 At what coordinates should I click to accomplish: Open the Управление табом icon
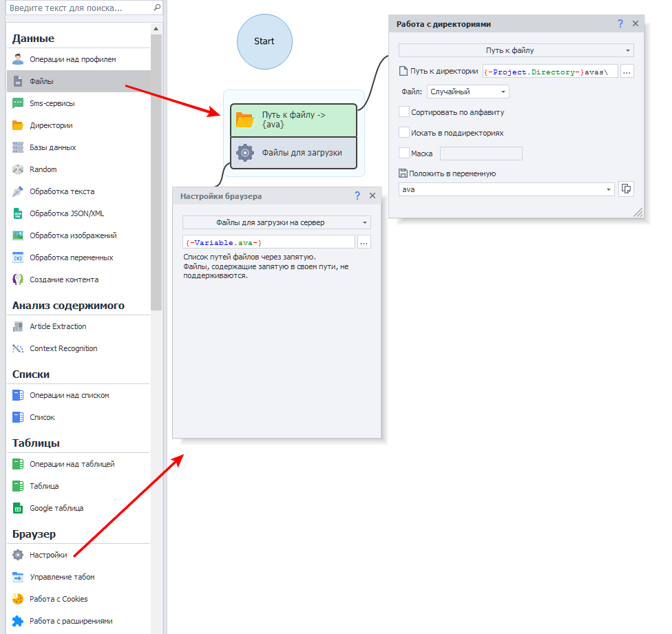(x=18, y=577)
